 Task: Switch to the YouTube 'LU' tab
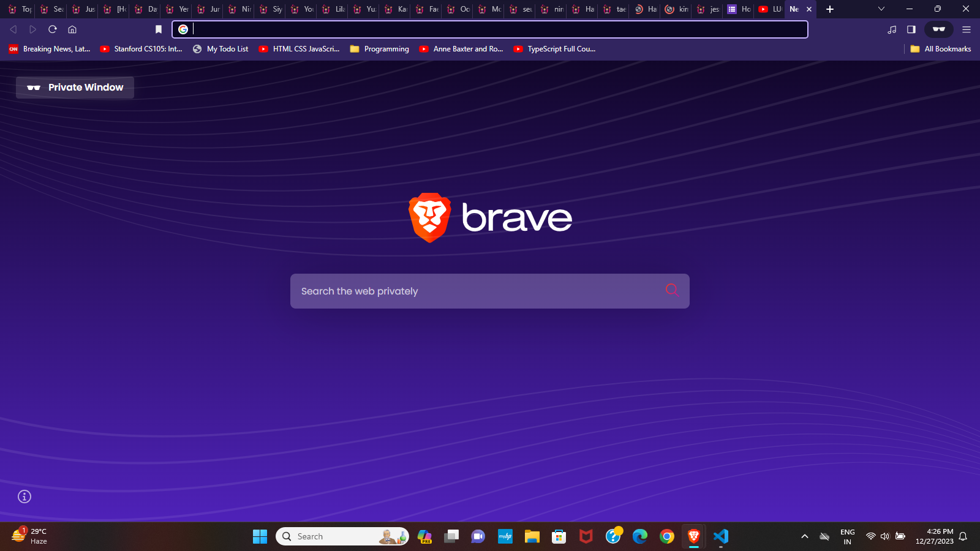coord(770,9)
